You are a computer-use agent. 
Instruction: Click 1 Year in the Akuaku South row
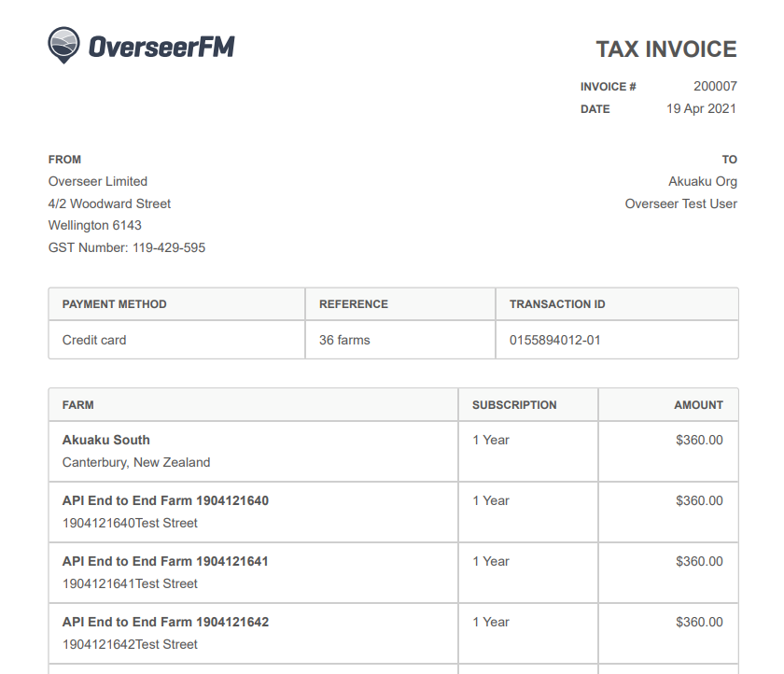[491, 440]
